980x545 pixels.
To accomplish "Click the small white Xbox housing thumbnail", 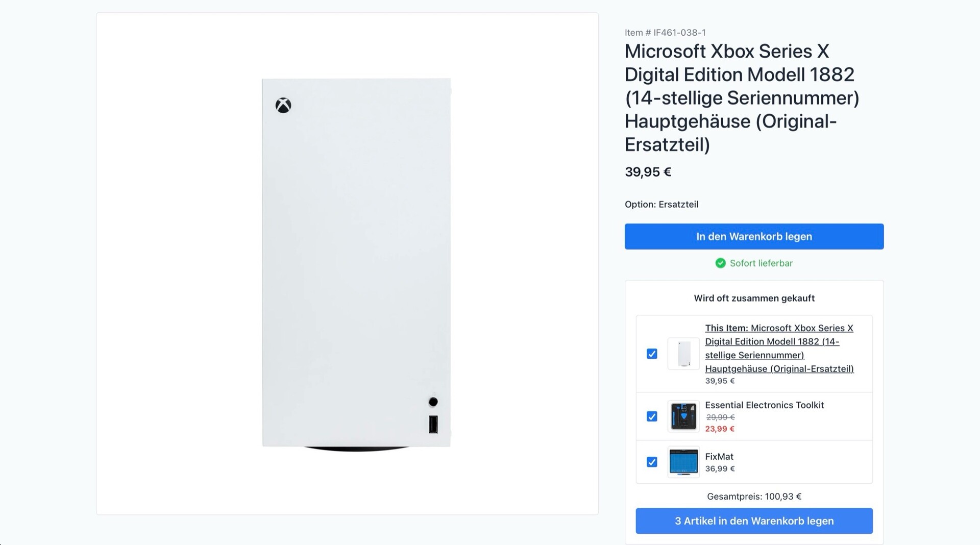I will (683, 354).
